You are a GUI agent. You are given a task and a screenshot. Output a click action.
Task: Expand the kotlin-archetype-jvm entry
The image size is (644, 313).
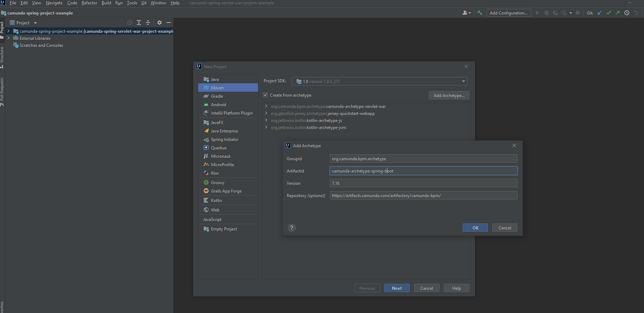[x=267, y=127]
